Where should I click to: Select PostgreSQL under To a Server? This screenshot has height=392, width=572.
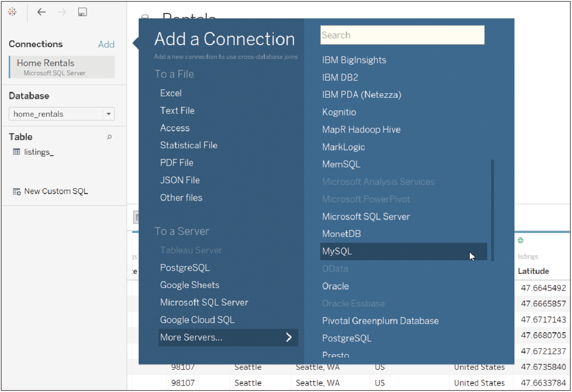(185, 268)
